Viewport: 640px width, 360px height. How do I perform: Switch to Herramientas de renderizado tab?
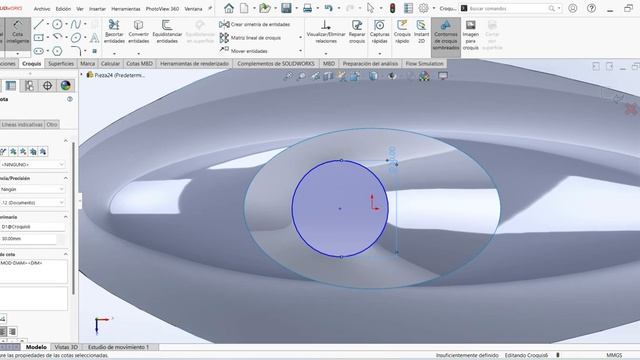point(194,64)
